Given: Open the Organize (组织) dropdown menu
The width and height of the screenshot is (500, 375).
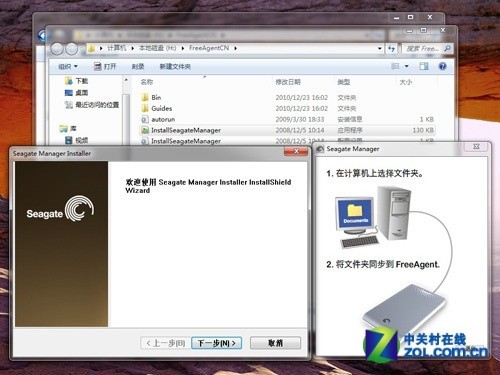Looking at the screenshot, I should [68, 67].
